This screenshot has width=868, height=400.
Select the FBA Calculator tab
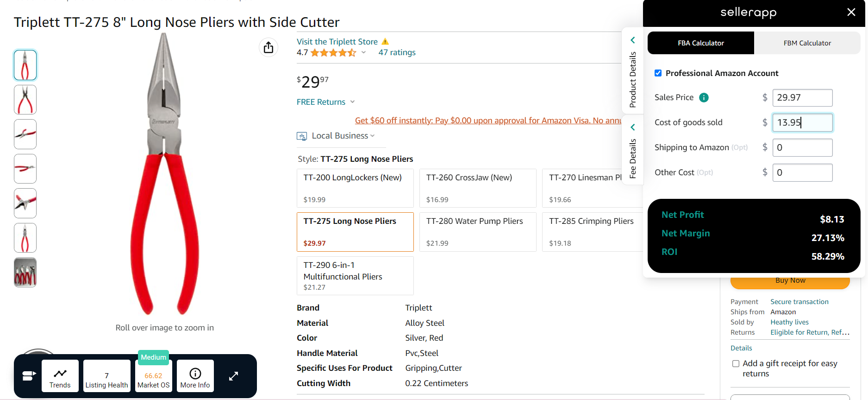[700, 43]
